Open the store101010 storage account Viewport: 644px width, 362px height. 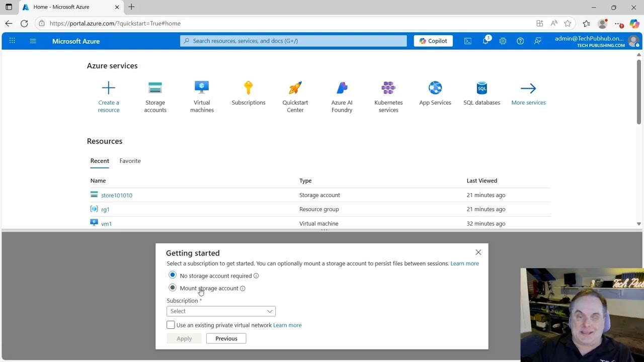pyautogui.click(x=117, y=196)
